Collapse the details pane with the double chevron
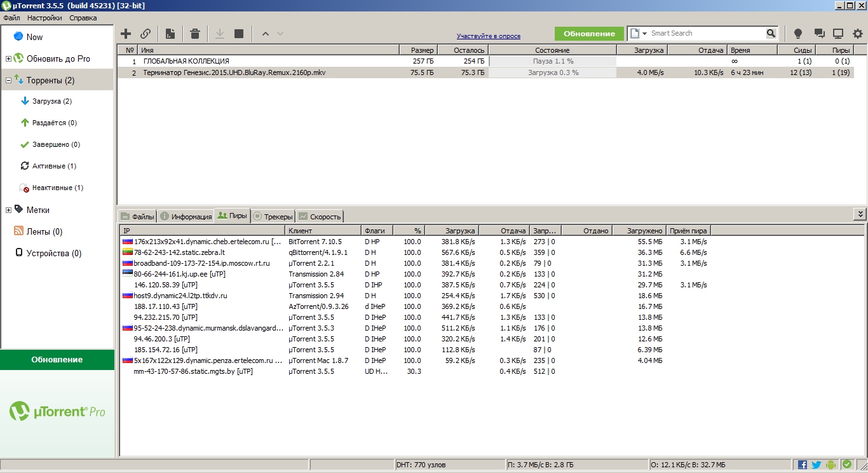Viewport: 868px width, 473px height. [860, 214]
